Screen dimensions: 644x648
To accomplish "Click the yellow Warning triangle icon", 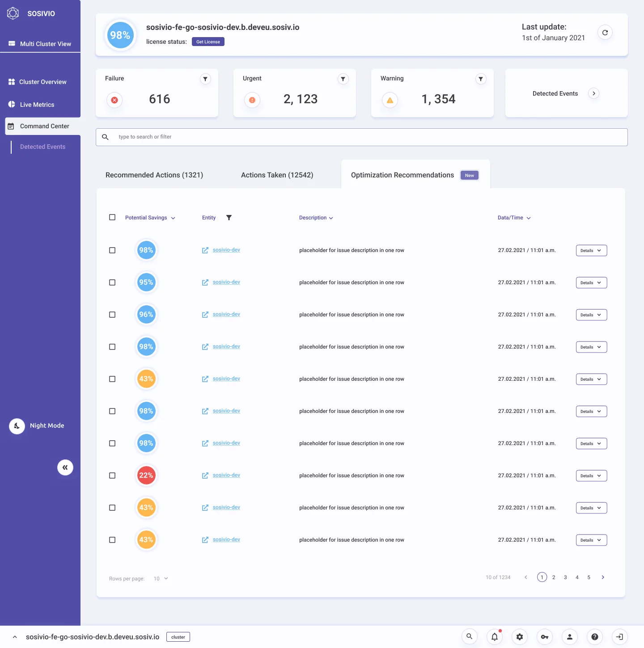I will coord(390,100).
